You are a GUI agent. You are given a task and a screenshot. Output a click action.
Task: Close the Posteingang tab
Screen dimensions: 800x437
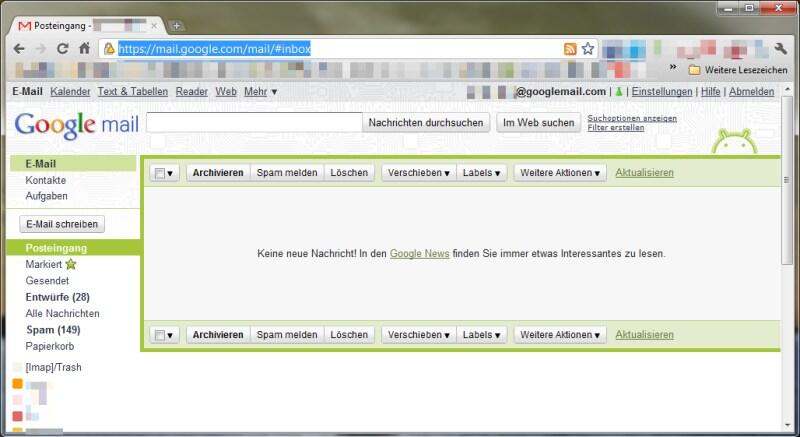154,25
